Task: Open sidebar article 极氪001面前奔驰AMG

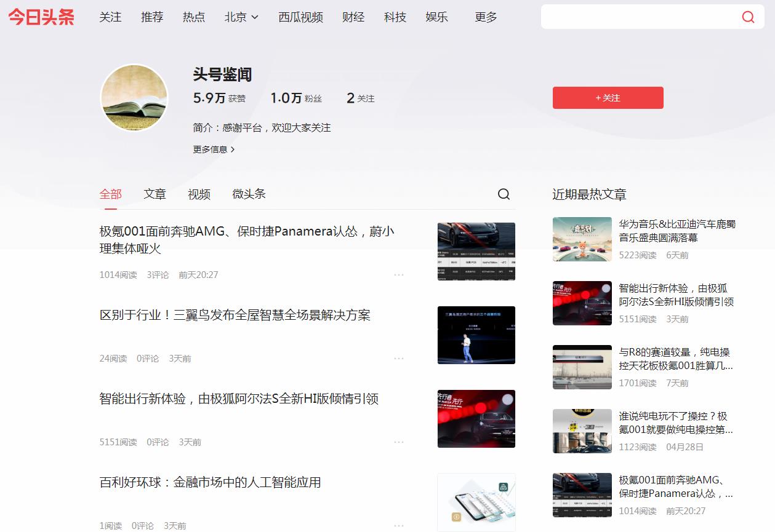Action: 676,487
